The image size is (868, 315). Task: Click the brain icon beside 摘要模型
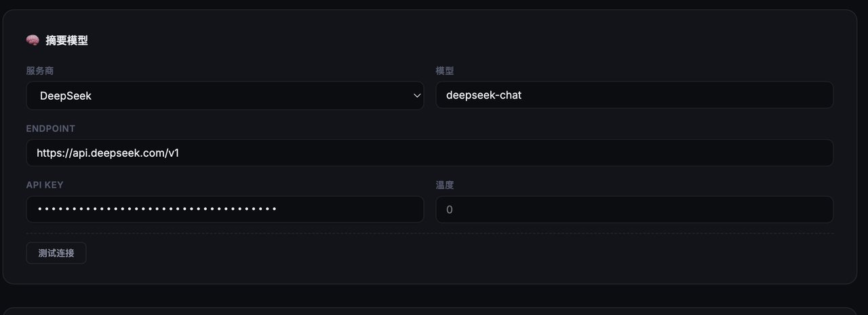(x=33, y=41)
